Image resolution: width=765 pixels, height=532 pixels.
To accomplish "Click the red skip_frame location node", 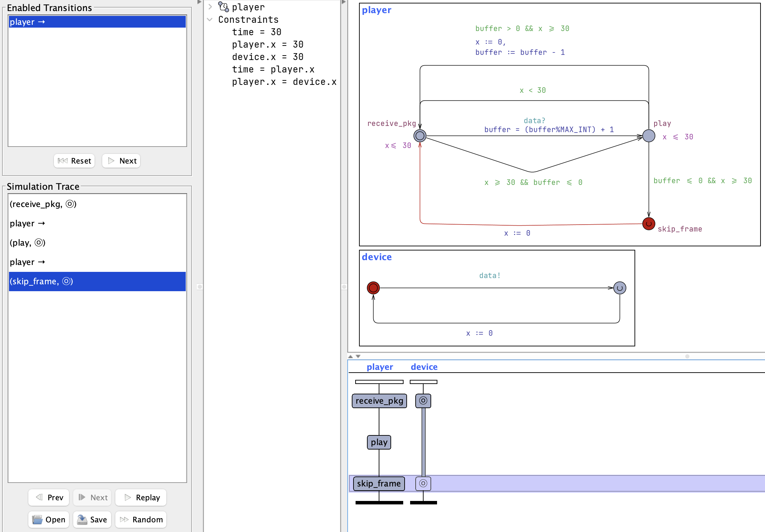I will pos(649,224).
